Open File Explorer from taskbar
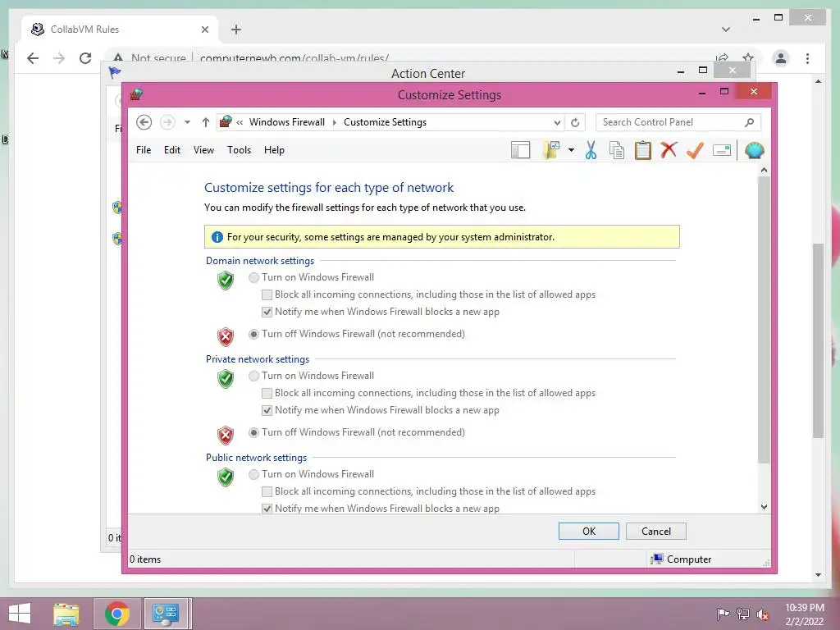 pyautogui.click(x=66, y=614)
